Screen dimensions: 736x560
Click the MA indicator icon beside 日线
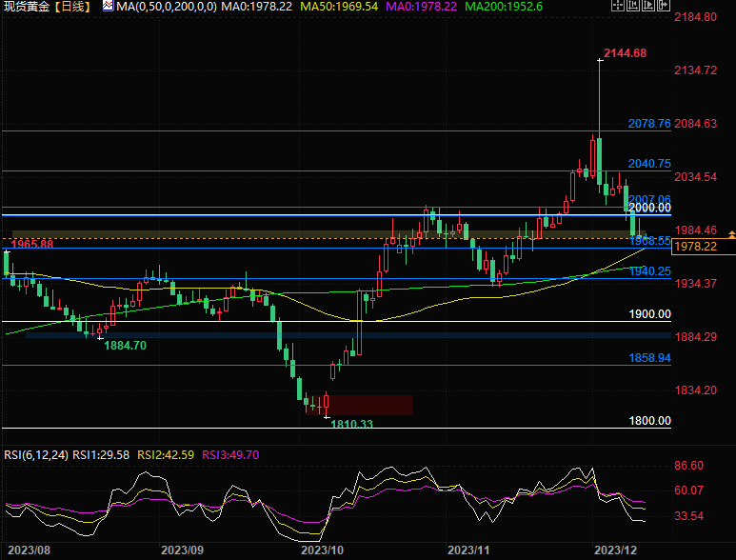[108, 7]
